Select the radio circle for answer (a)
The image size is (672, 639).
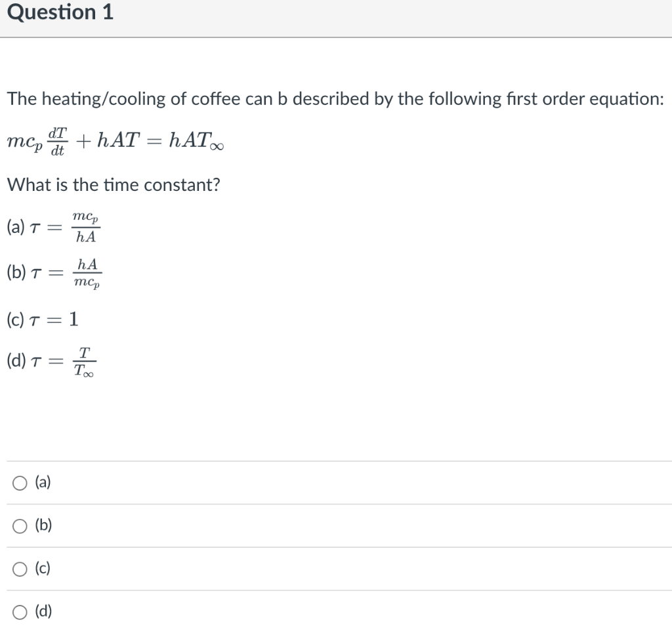pos(20,483)
